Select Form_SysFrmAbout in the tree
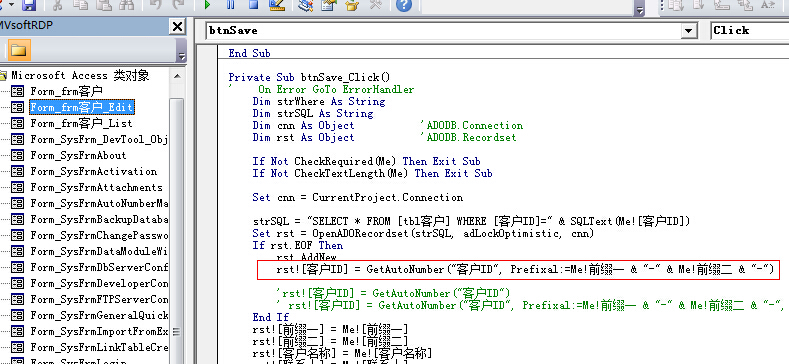 pos(78,156)
